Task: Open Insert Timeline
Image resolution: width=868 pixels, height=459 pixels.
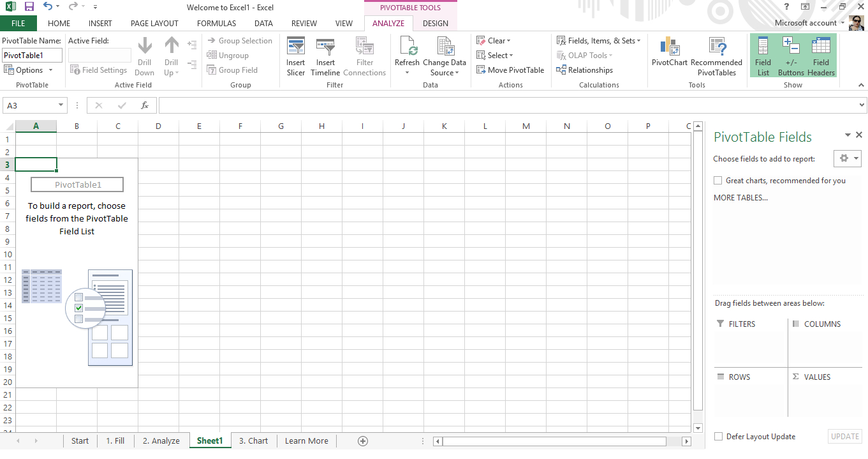Action: tap(325, 56)
